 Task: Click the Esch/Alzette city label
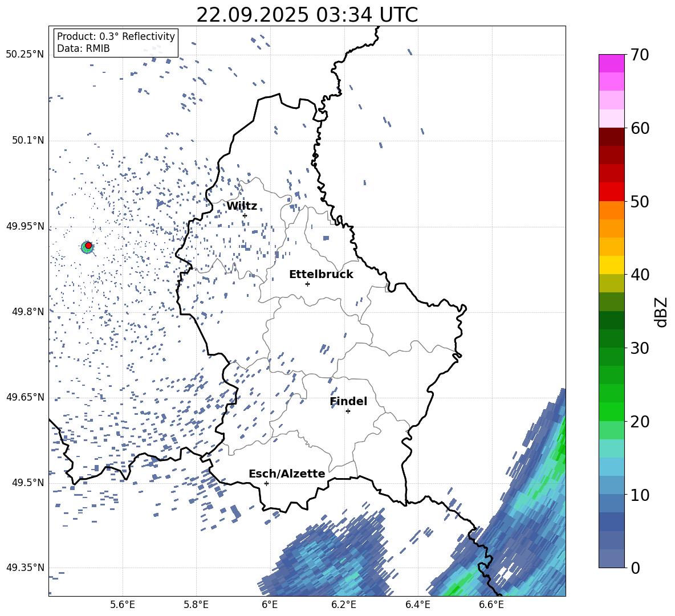(287, 474)
